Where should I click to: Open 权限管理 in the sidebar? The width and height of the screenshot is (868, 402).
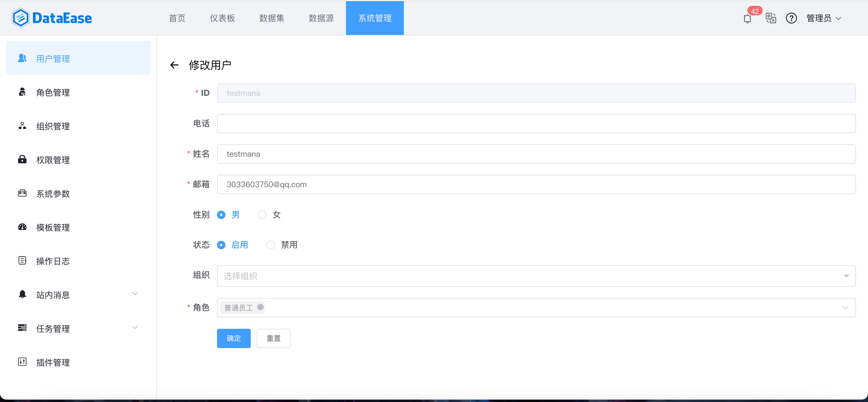pos(78,160)
